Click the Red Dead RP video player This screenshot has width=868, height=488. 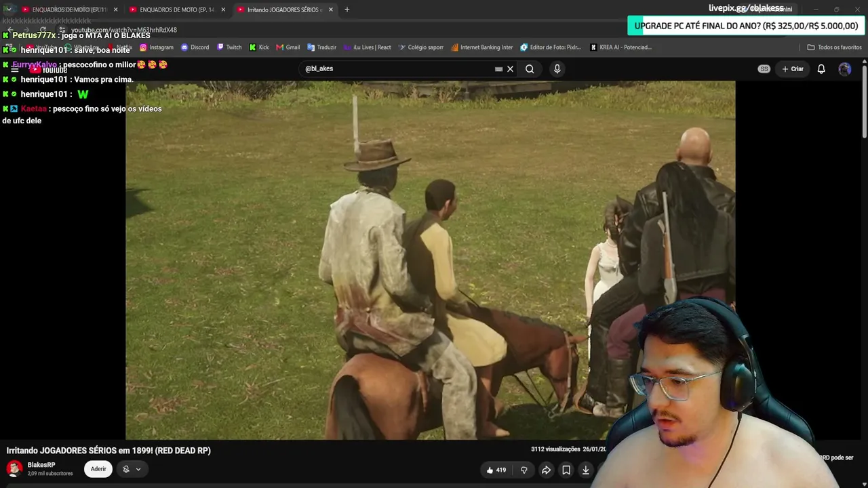pyautogui.click(x=430, y=260)
